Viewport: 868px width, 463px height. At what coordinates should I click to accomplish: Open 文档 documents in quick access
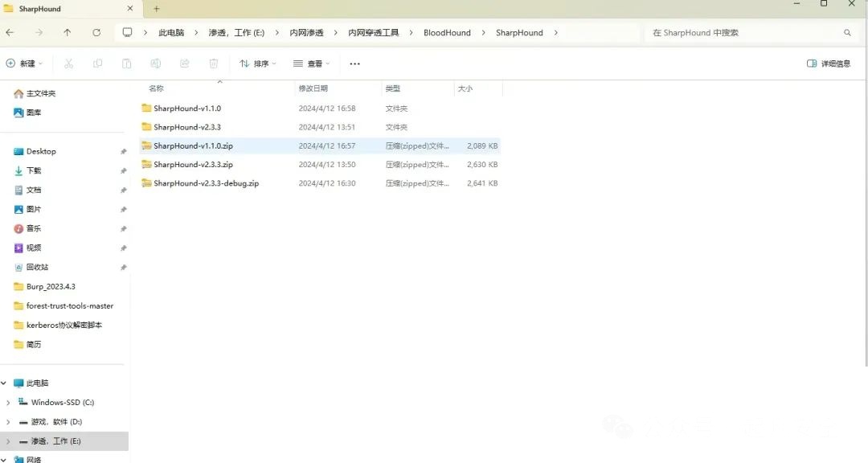pos(27,190)
